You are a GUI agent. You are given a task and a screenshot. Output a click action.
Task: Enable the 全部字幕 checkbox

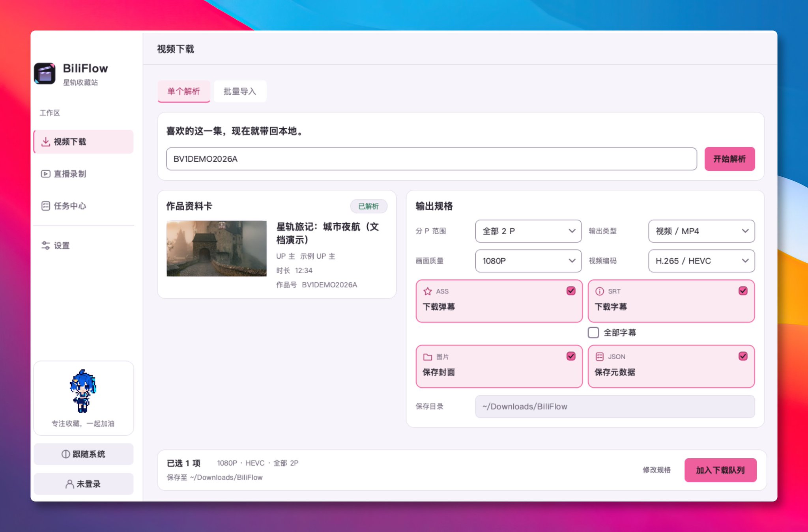click(x=593, y=332)
